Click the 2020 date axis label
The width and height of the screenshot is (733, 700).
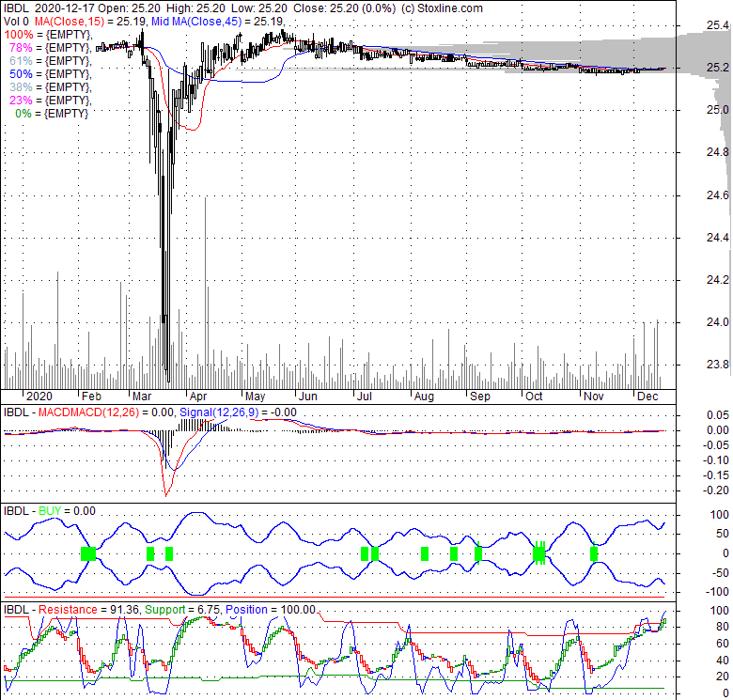pos(39,397)
